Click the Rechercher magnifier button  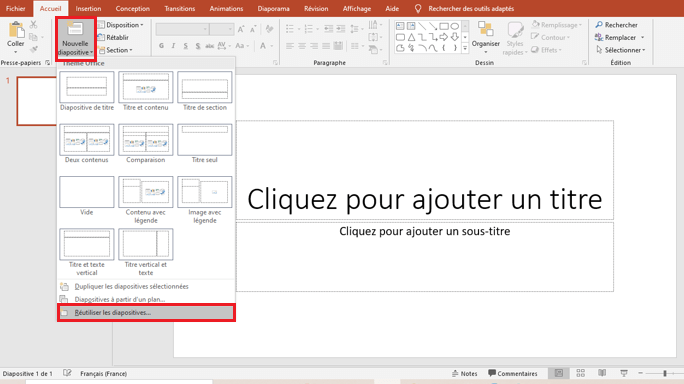click(616, 25)
